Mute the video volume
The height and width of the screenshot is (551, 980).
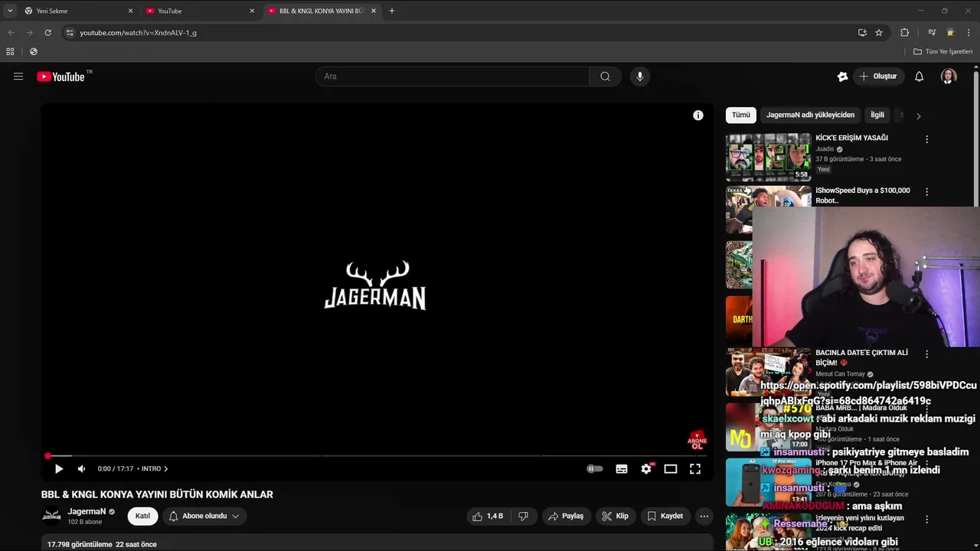(82, 469)
